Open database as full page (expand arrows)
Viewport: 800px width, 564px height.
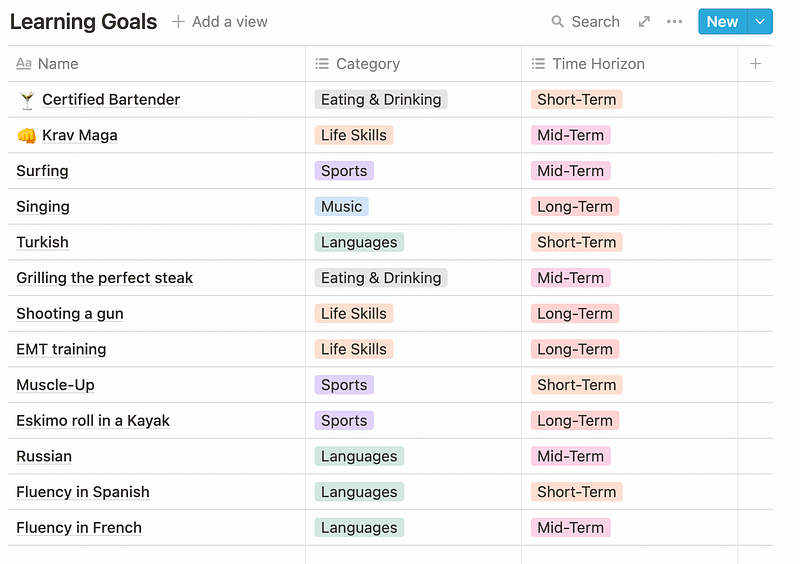pyautogui.click(x=644, y=22)
